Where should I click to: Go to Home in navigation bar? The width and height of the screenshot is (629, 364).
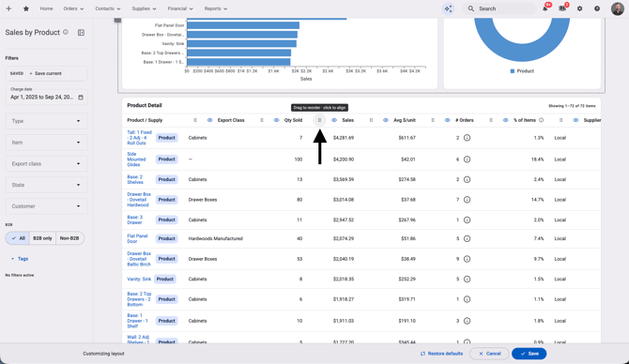(x=46, y=8)
